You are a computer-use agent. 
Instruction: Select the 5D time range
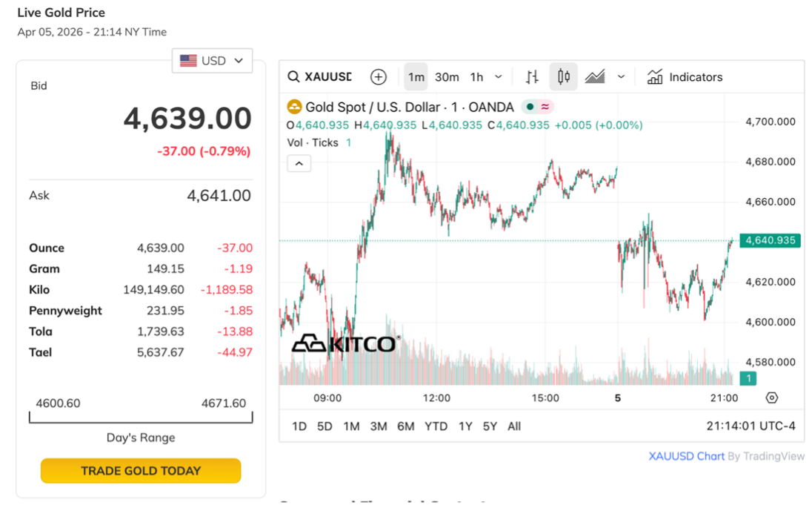(x=325, y=426)
